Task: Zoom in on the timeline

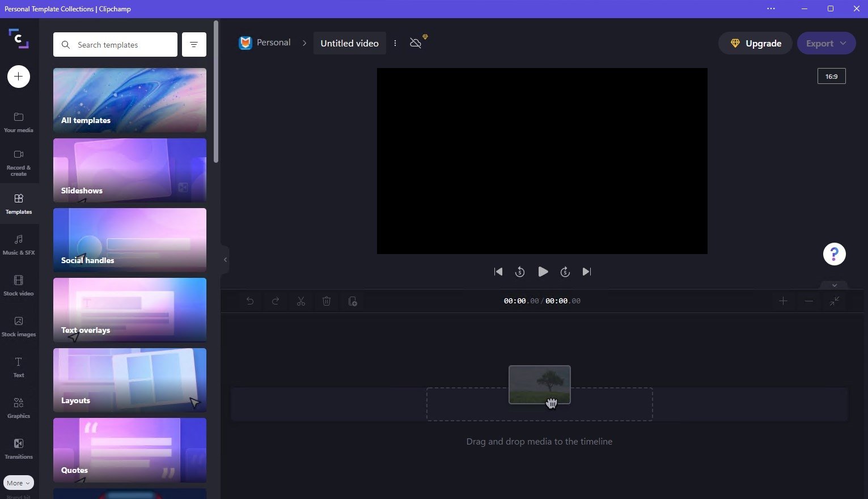Action: 783,301
